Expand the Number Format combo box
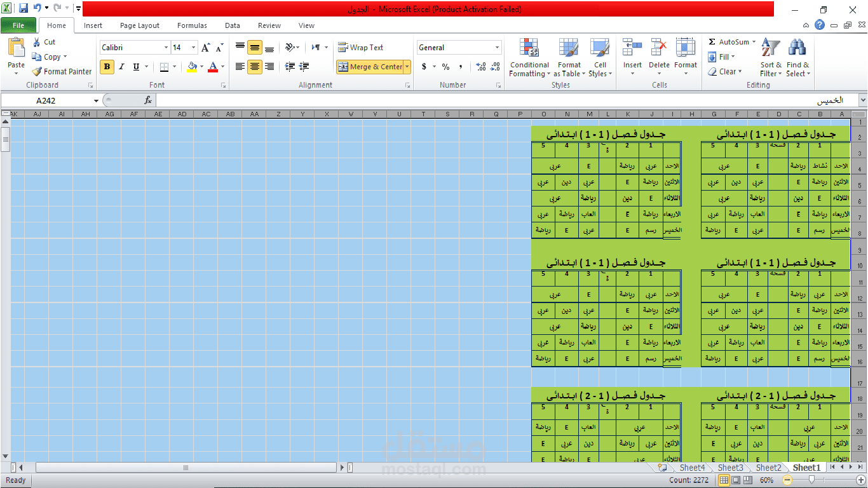 coord(497,47)
